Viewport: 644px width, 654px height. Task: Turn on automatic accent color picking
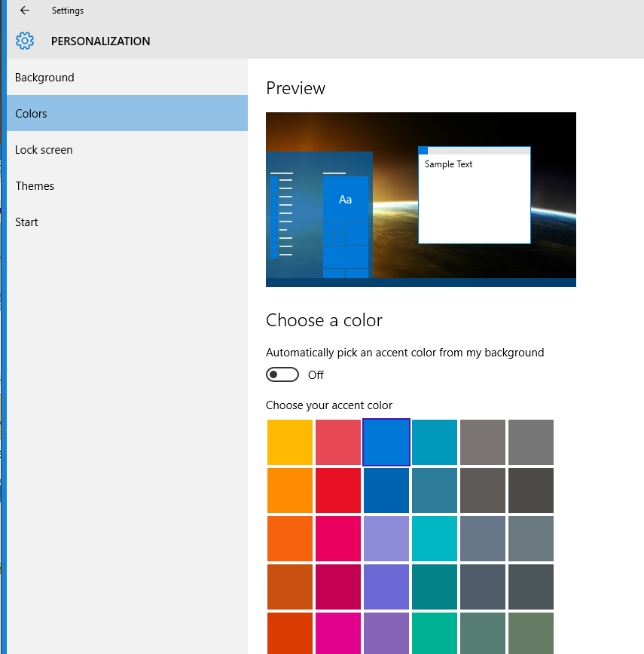click(282, 374)
